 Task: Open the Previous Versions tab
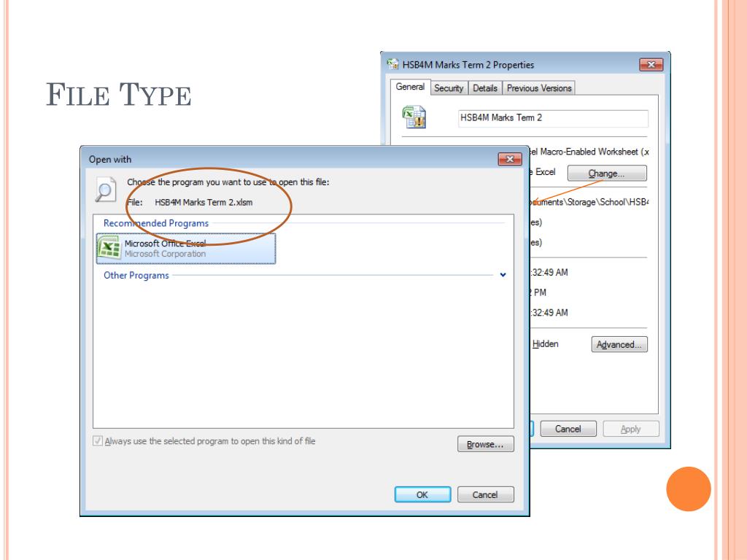tap(539, 88)
